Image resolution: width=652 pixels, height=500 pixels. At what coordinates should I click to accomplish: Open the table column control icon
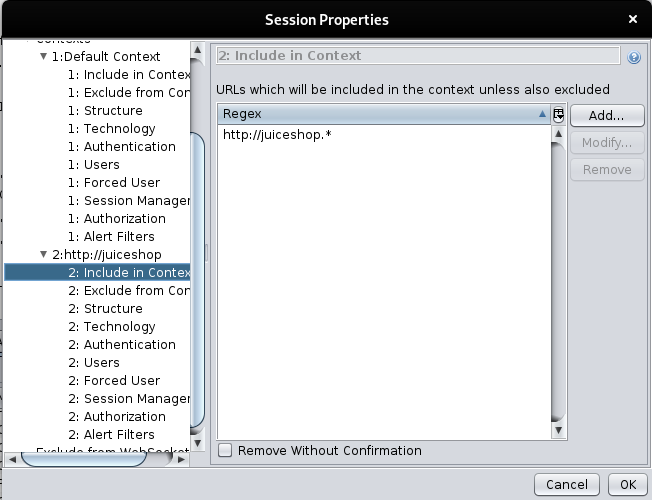558,114
